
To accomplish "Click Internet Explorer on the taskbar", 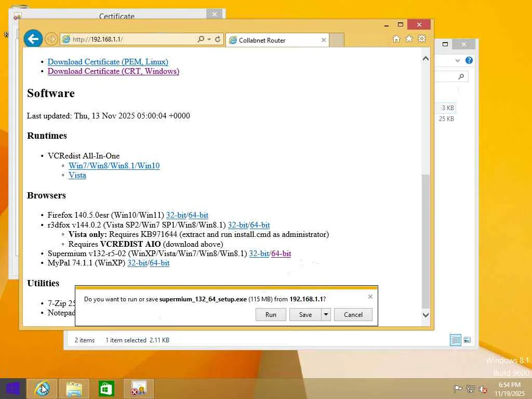I will click(42, 389).
